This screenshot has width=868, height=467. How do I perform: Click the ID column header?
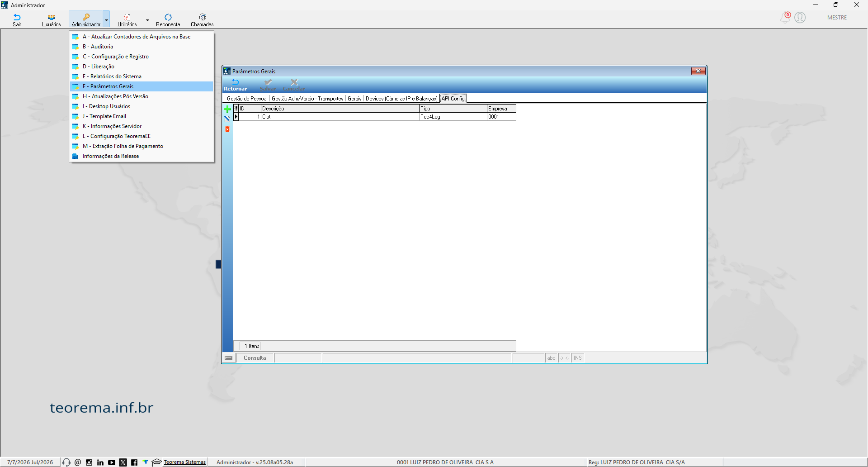(x=250, y=109)
